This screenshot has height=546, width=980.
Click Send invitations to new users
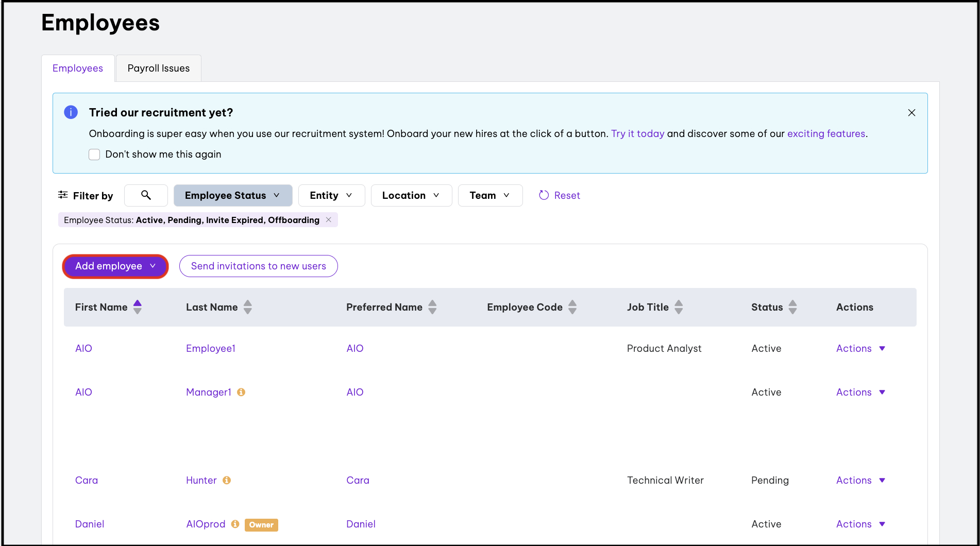(x=258, y=266)
